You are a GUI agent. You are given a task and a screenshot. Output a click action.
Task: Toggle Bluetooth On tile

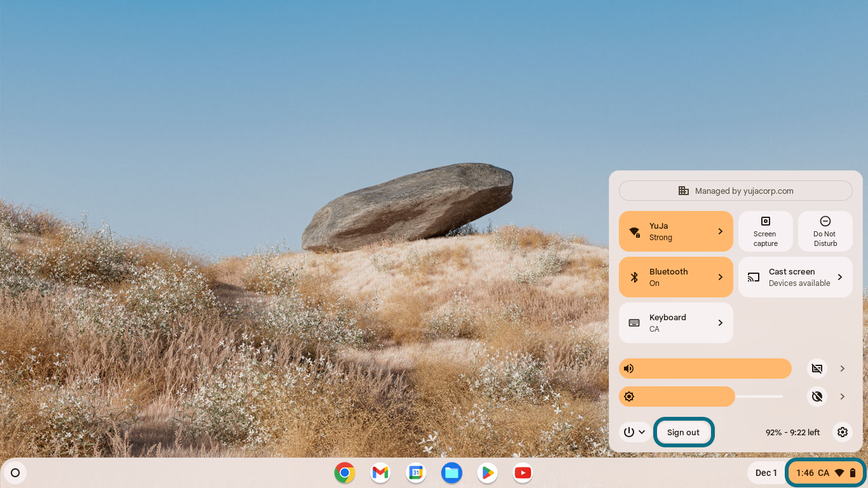(x=676, y=277)
